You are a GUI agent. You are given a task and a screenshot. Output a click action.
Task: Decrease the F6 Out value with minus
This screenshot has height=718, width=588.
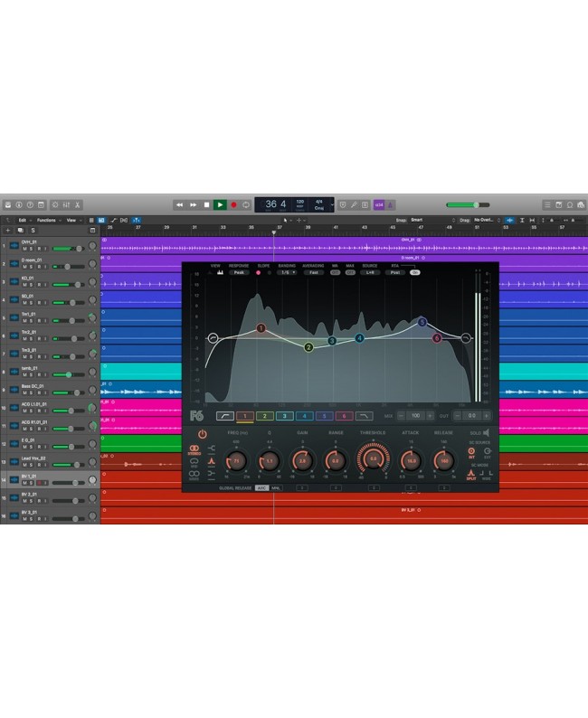click(457, 416)
